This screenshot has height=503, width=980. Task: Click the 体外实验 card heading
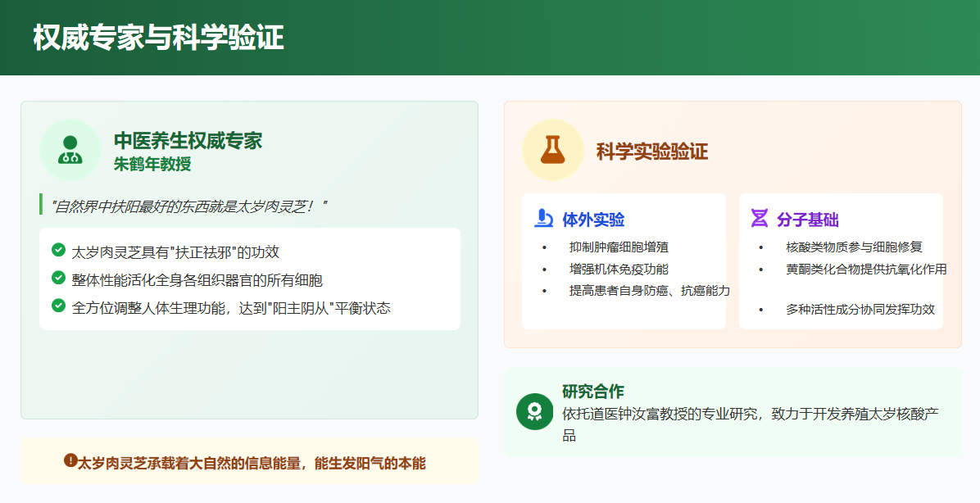(x=594, y=220)
